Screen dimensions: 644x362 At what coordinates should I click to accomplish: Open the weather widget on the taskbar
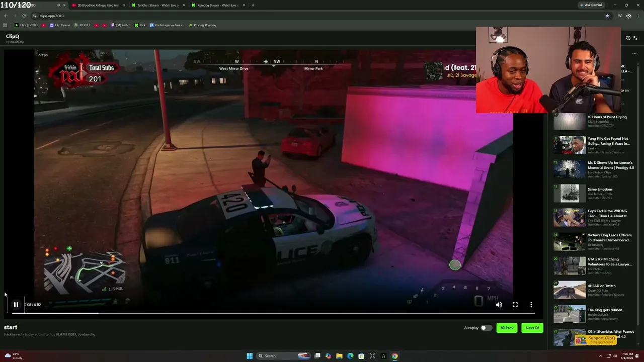[13, 356]
